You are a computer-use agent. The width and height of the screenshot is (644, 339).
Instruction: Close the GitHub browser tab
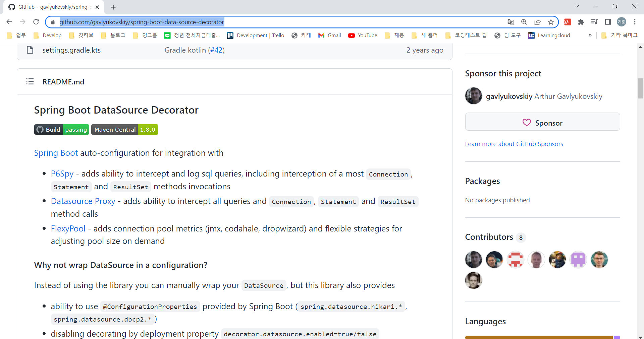point(97,7)
